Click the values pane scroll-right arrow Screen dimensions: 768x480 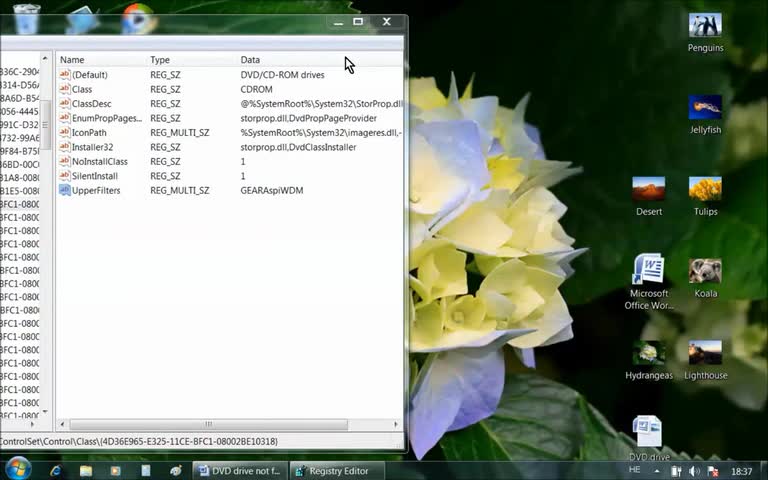click(x=396, y=424)
